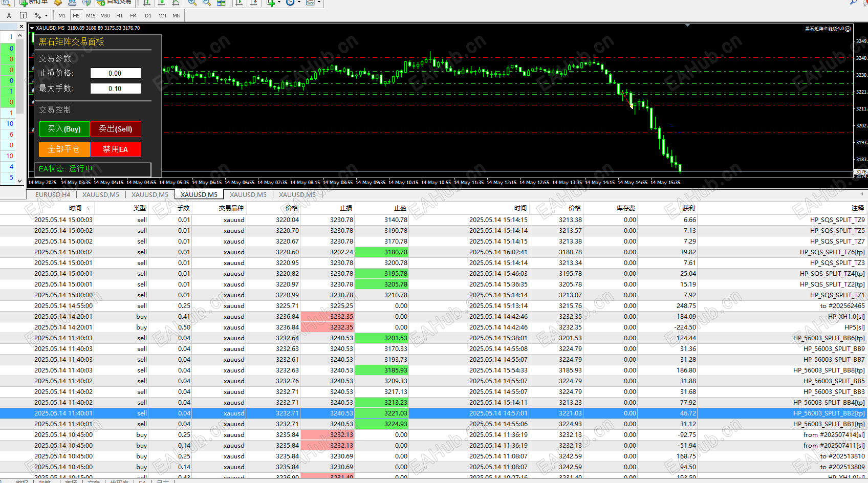The height and width of the screenshot is (483, 868).
Task: Click the zoom in magnifier icon
Action: click(x=192, y=3)
